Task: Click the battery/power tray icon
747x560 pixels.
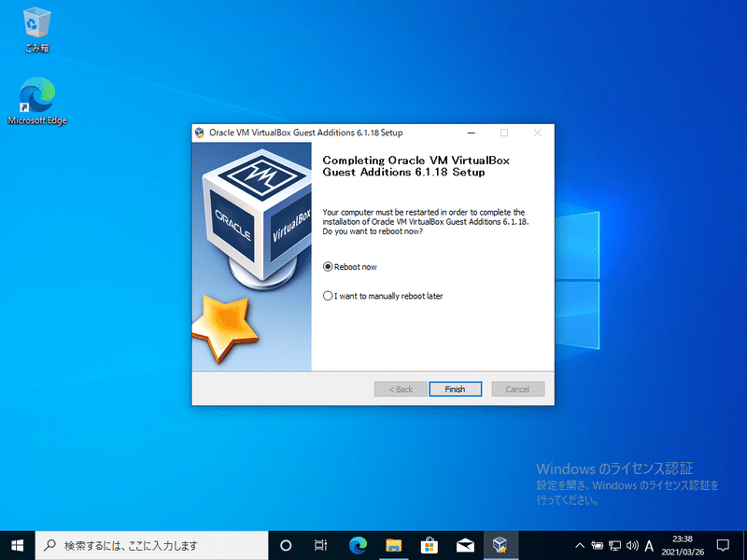Action: coord(597,545)
